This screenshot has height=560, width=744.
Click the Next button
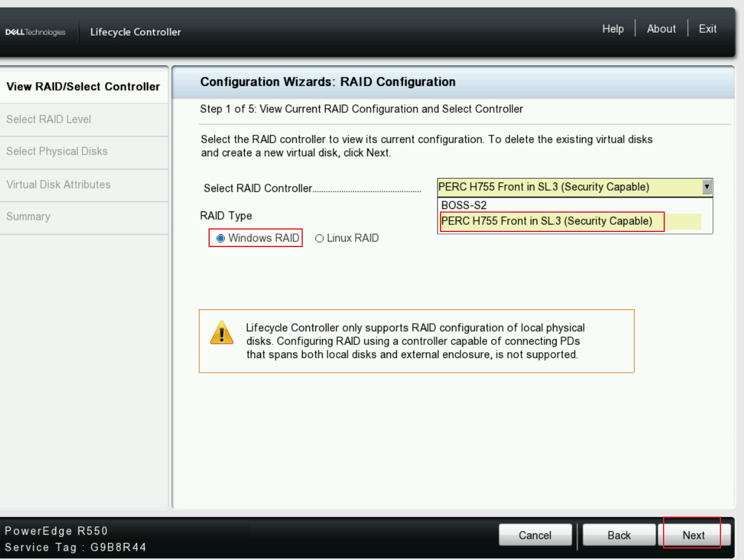pyautogui.click(x=694, y=535)
